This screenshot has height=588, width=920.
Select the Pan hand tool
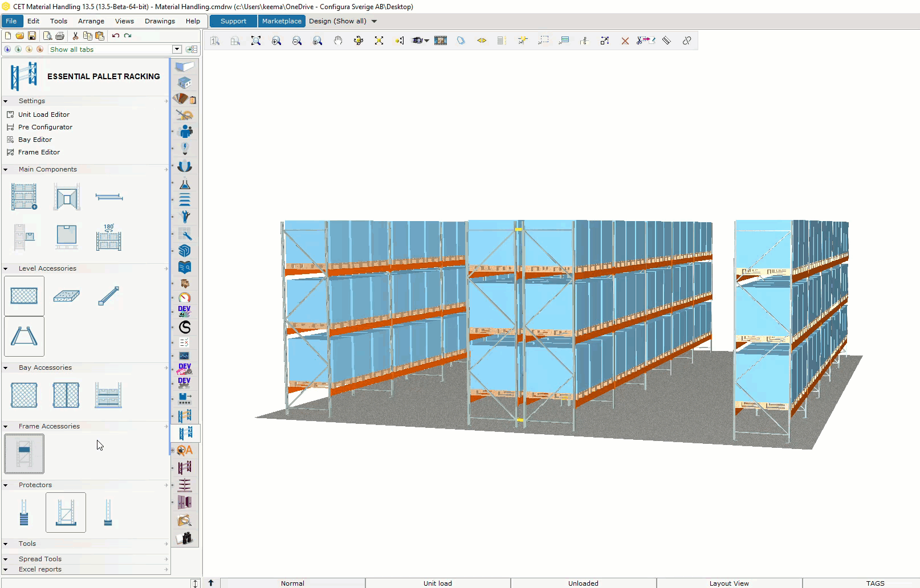pyautogui.click(x=338, y=40)
